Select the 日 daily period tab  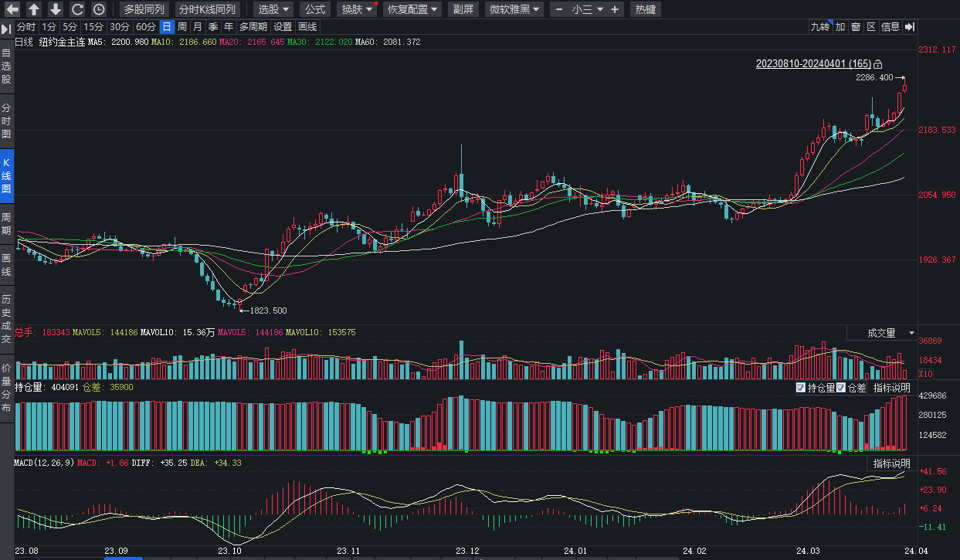coord(167,27)
